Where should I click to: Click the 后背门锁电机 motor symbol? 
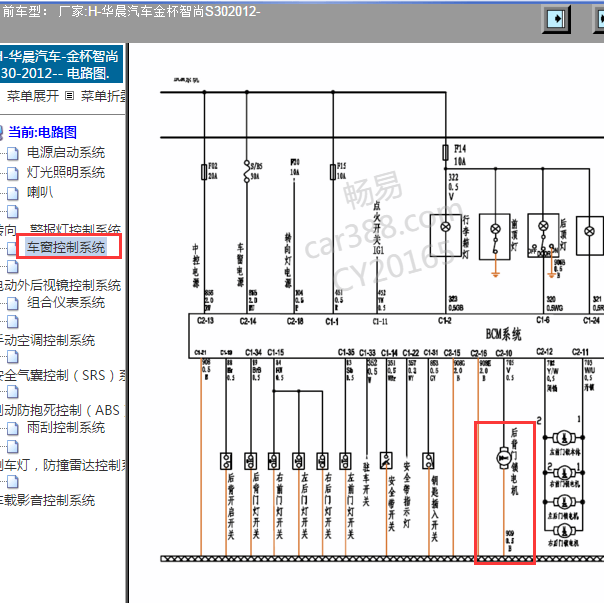(503, 458)
